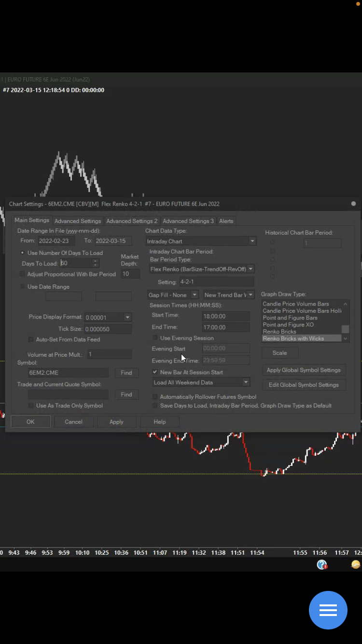The image size is (362, 644).
Task: Click the Setting field 4-2-1
Action: coord(216,281)
